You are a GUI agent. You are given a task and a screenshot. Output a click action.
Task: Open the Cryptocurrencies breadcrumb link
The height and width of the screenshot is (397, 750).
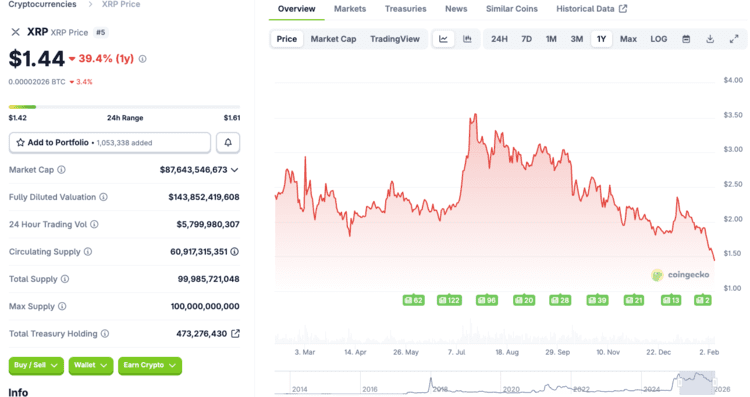point(42,4)
